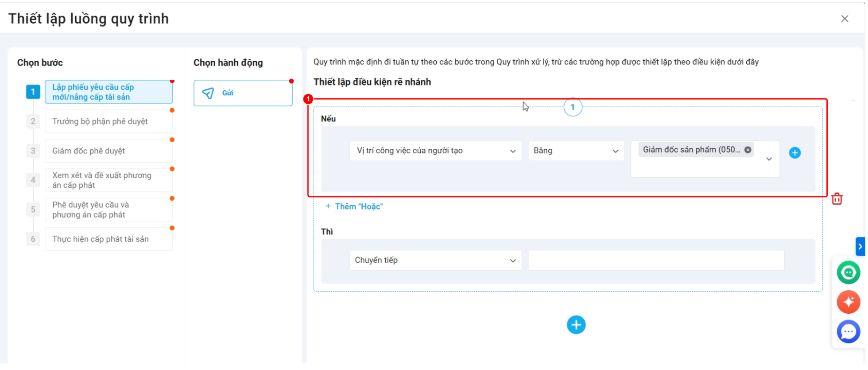Open the Chuyển tiếp action dropdown
Viewport: 868px width, 370px height.
pyautogui.click(x=435, y=260)
